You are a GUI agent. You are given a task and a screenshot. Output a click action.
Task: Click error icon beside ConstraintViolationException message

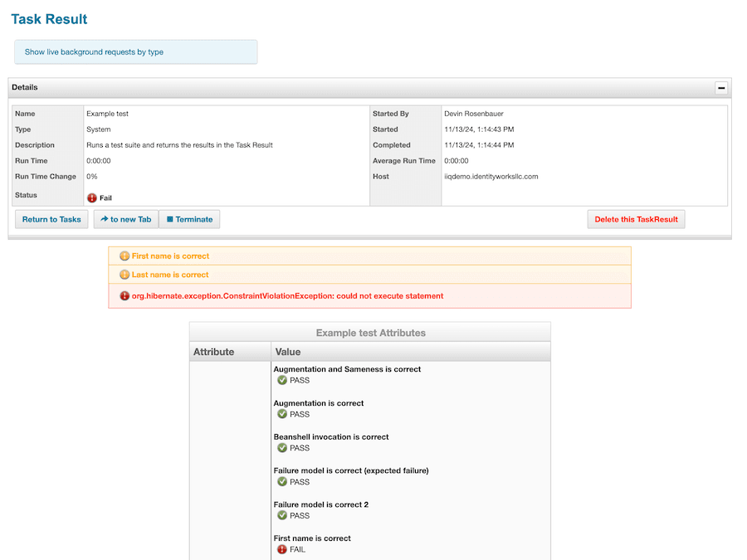[124, 295]
